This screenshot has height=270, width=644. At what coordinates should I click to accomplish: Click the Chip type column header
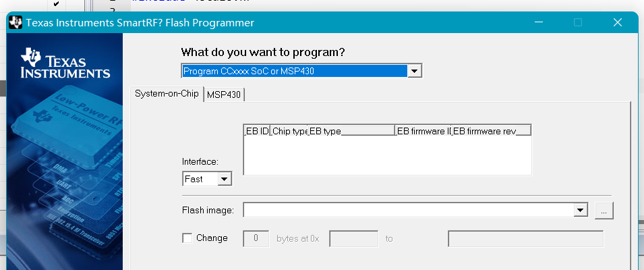tap(289, 130)
